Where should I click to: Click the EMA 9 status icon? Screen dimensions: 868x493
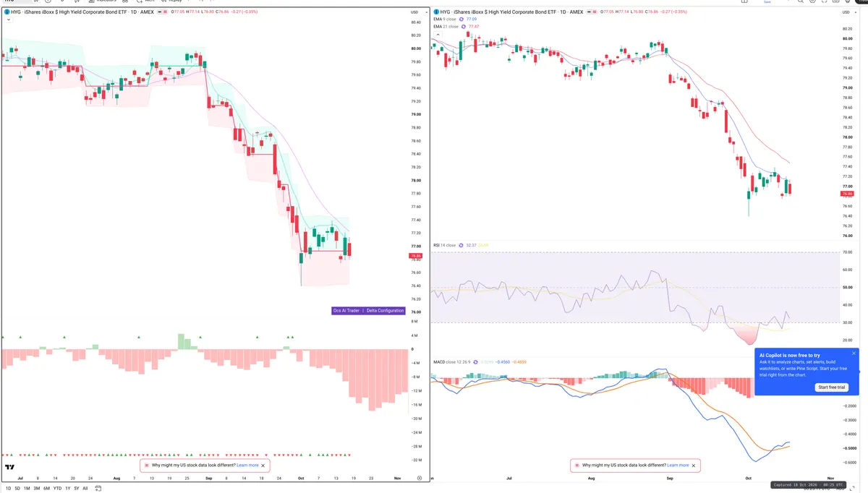462,20
